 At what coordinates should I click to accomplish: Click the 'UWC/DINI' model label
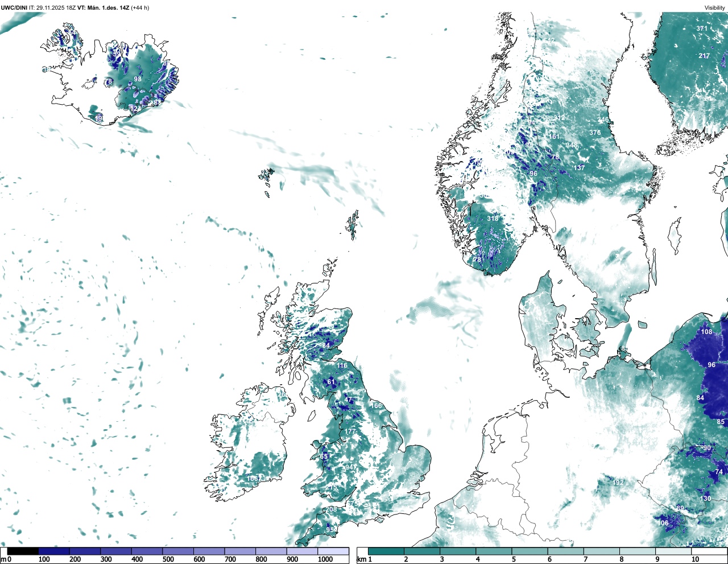coord(14,7)
